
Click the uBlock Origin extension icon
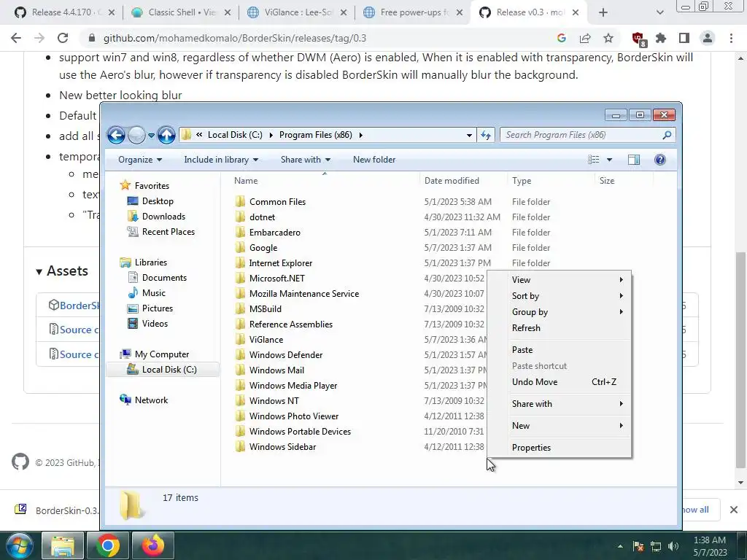coord(638,39)
